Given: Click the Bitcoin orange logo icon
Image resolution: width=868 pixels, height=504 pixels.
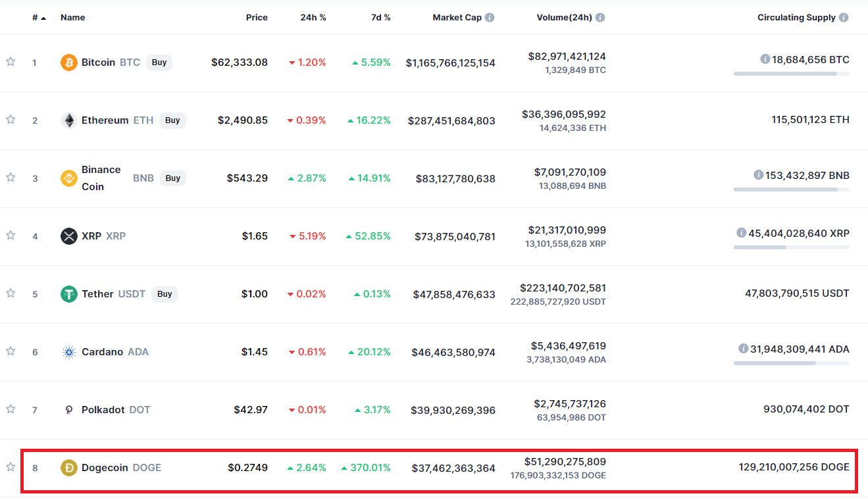Looking at the screenshot, I should point(69,63).
